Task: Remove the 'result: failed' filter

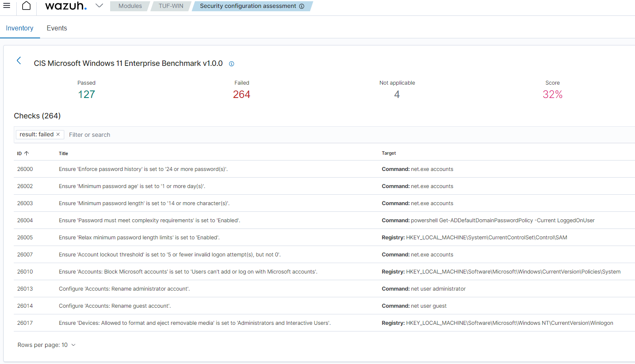Action: 58,134
